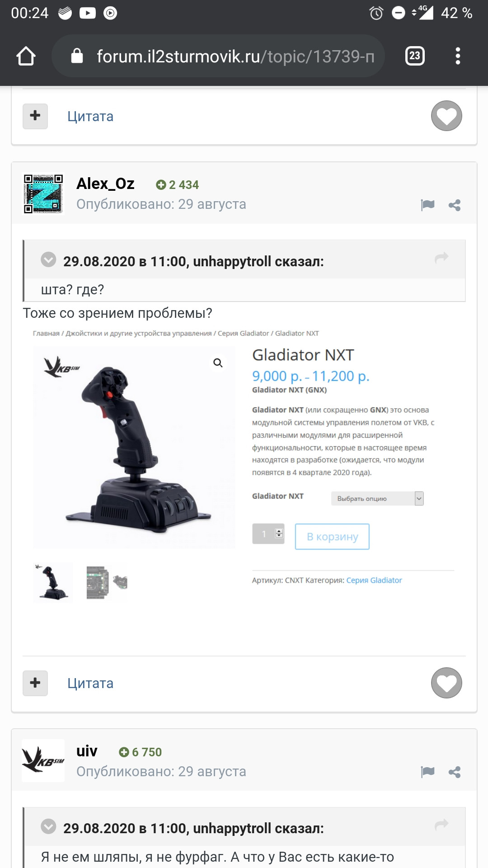Image resolution: width=488 pixels, height=868 pixels.
Task: Toggle multi-quote plus on Alex_Oz's post
Action: pyautogui.click(x=35, y=683)
